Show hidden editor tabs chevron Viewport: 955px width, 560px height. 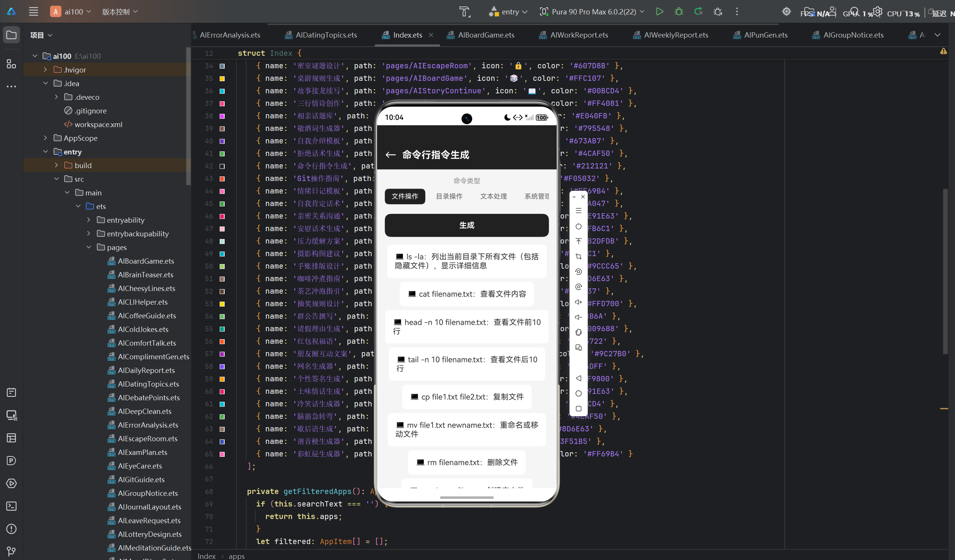tap(937, 35)
